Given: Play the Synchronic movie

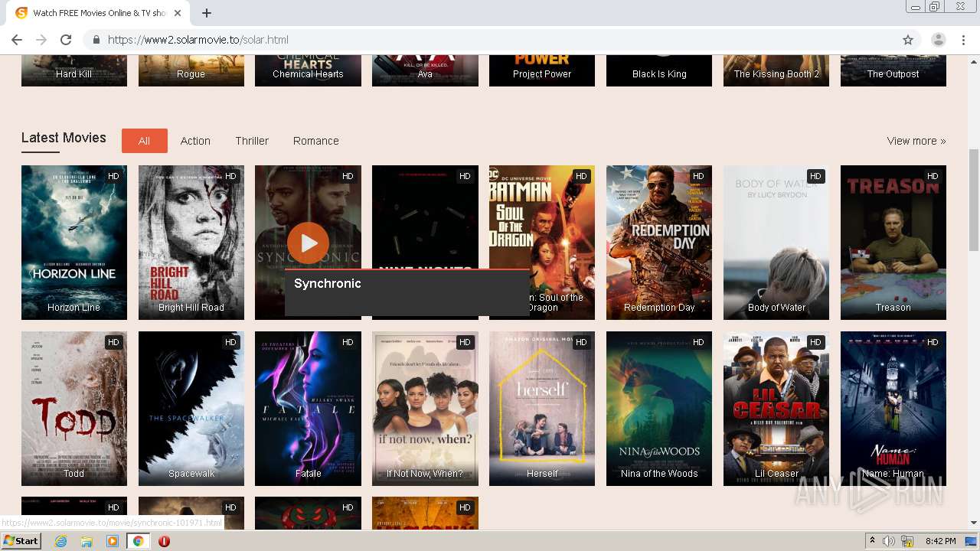Looking at the screenshot, I should click(308, 243).
